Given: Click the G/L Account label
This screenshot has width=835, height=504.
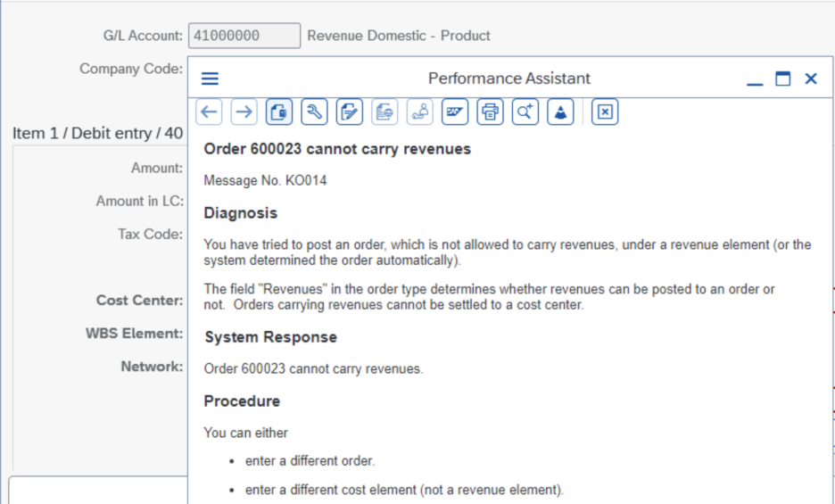Looking at the screenshot, I should pos(143,36).
